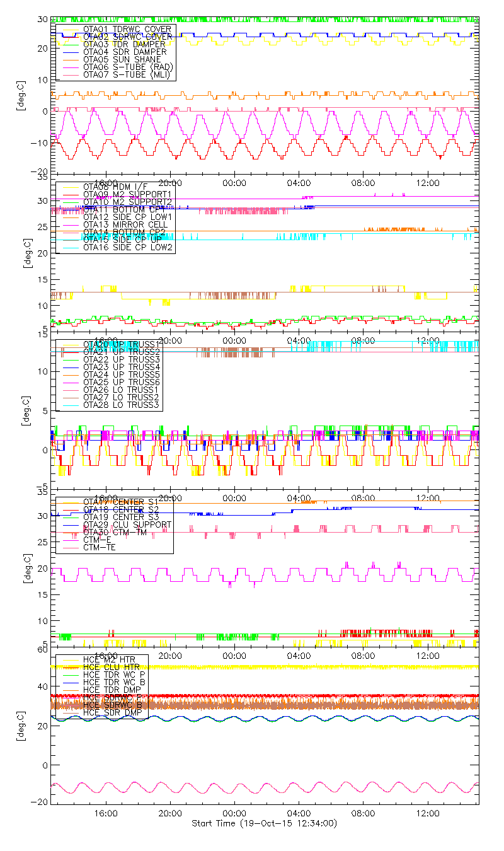This screenshot has height=851, width=504.
Task: Select the HCE SDR DMP legend entry
Action: coord(112,712)
